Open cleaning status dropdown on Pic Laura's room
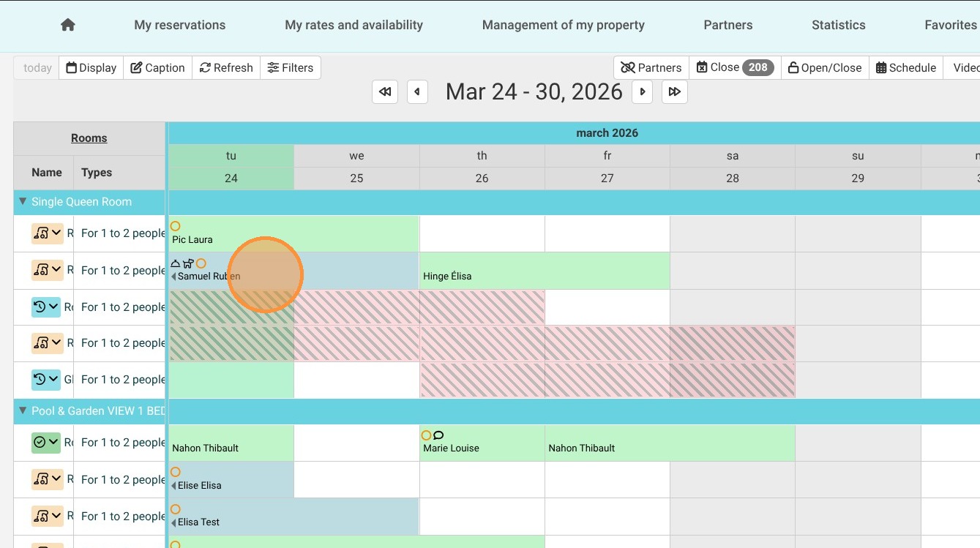 46,233
